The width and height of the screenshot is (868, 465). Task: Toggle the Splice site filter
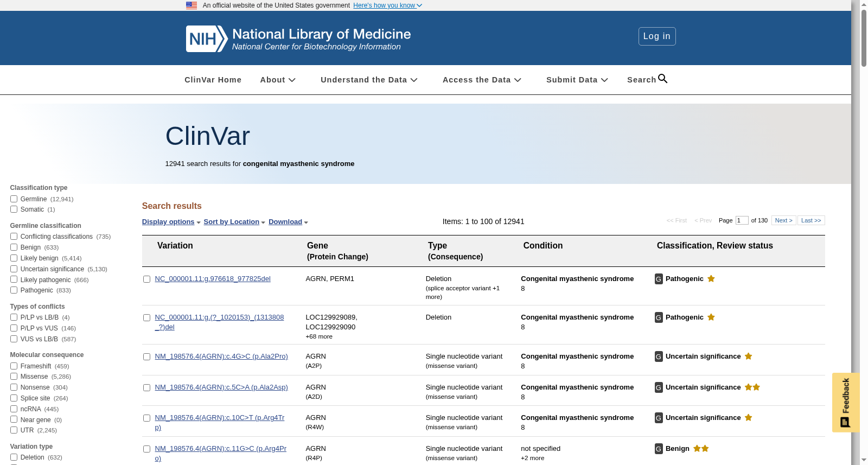click(x=14, y=398)
